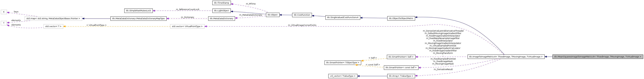Click the '< const Self >' edge label

click(x=372, y=65)
